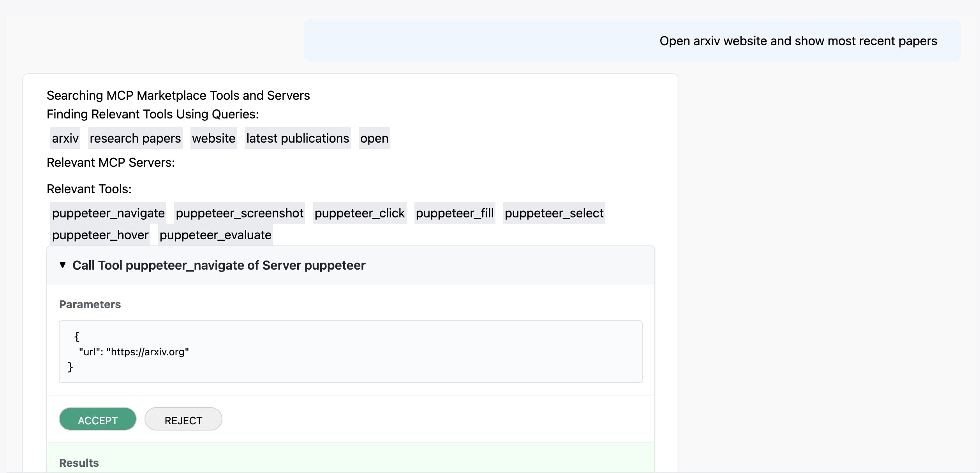
Task: Click the arxiv query tag
Action: [x=65, y=138]
